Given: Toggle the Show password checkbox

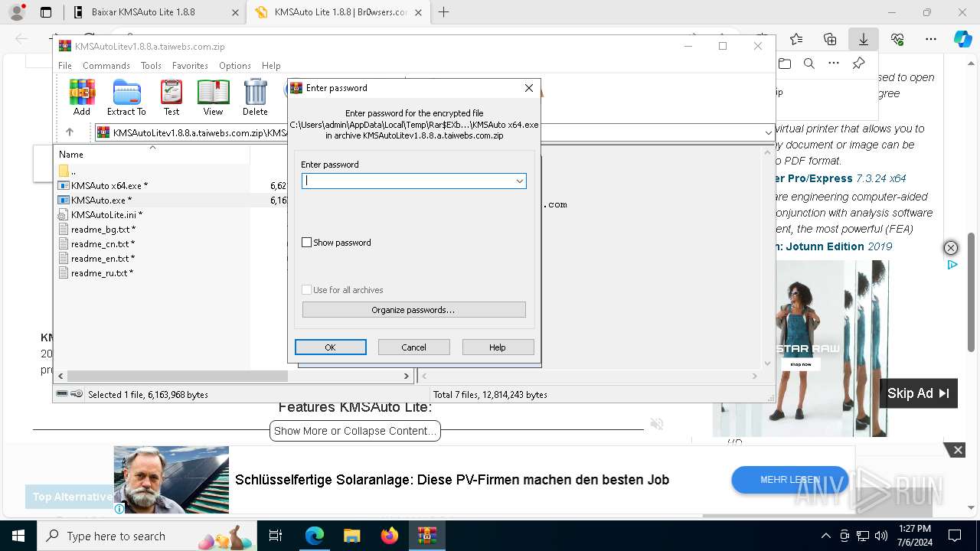Looking at the screenshot, I should pos(307,243).
